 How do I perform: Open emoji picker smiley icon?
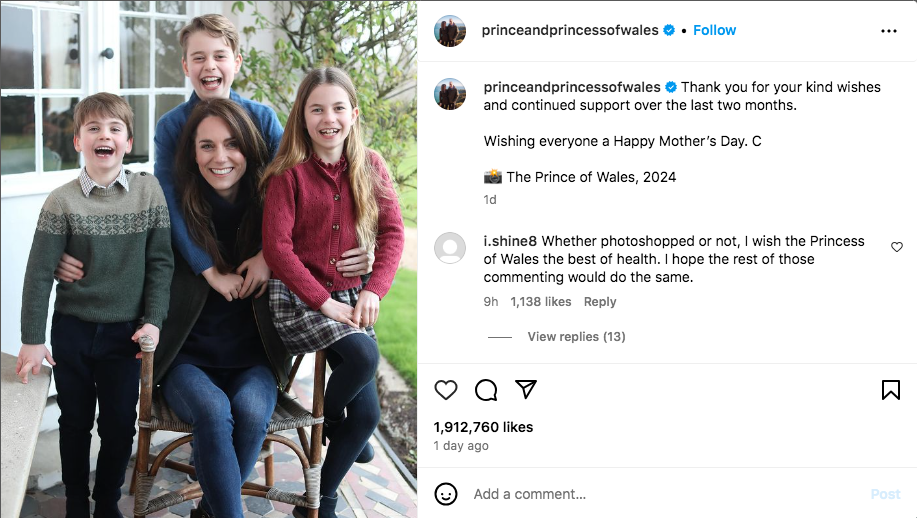[x=446, y=494]
